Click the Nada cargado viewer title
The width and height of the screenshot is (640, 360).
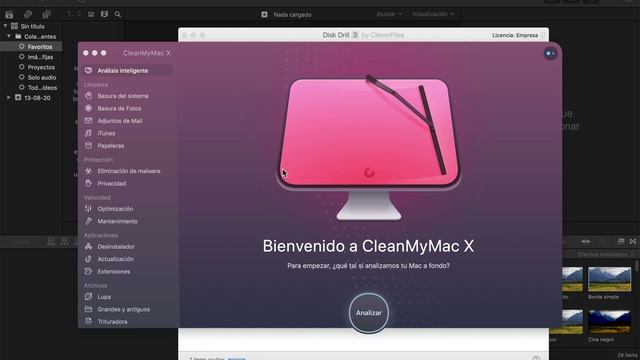292,15
